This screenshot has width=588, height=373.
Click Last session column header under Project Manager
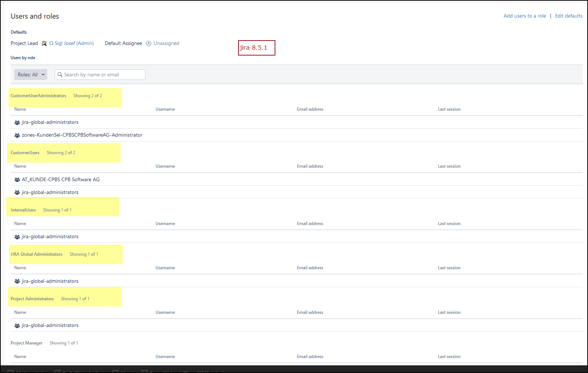(449, 357)
